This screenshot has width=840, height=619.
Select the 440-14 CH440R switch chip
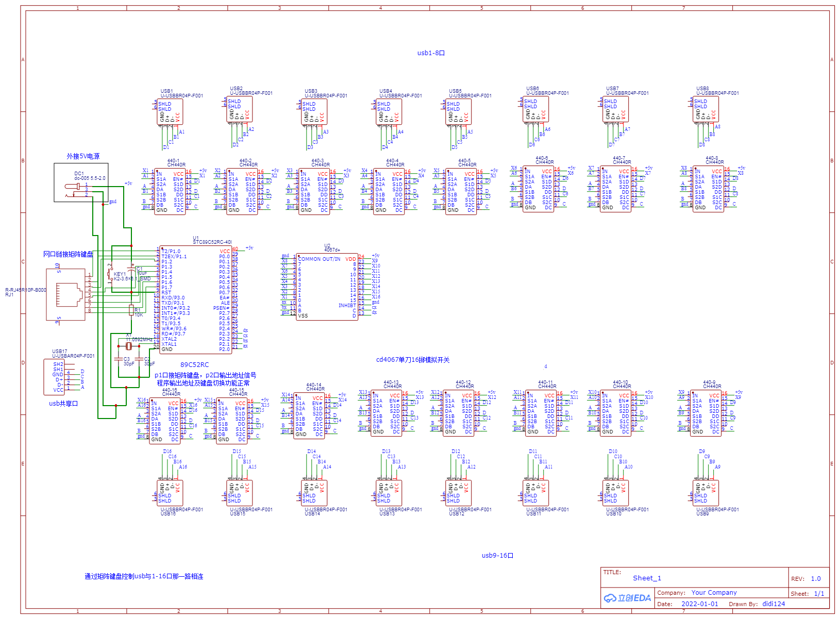[309, 415]
